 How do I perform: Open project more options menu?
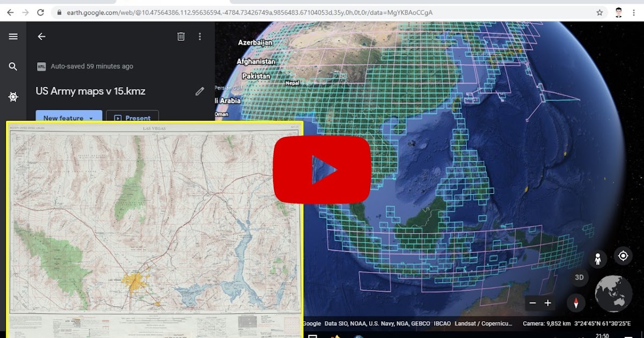pos(200,36)
